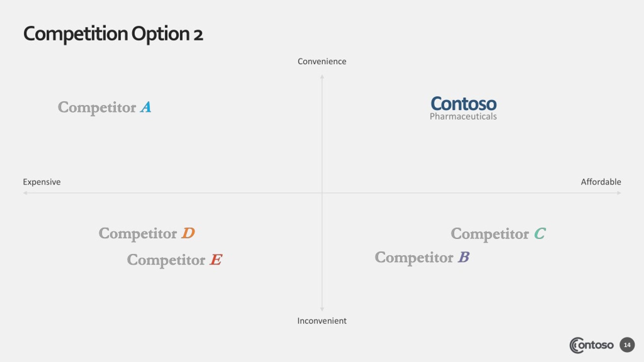This screenshot has width=644, height=362.
Task: Select the Competitor E label
Action: click(x=175, y=260)
